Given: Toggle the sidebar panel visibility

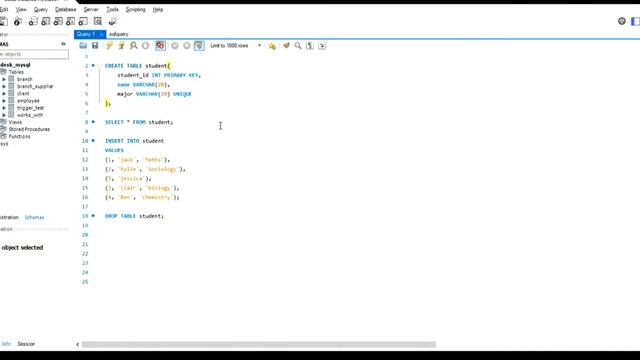Looking at the screenshot, I should (635, 21).
